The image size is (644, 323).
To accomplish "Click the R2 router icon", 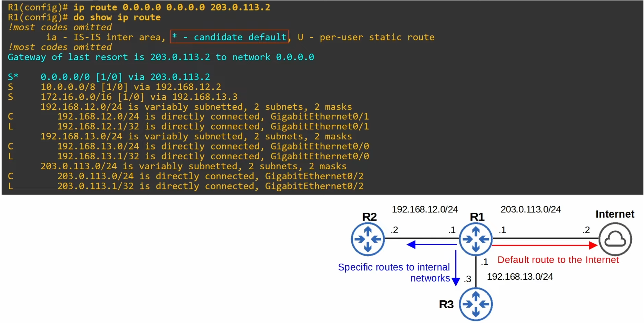I will (368, 239).
